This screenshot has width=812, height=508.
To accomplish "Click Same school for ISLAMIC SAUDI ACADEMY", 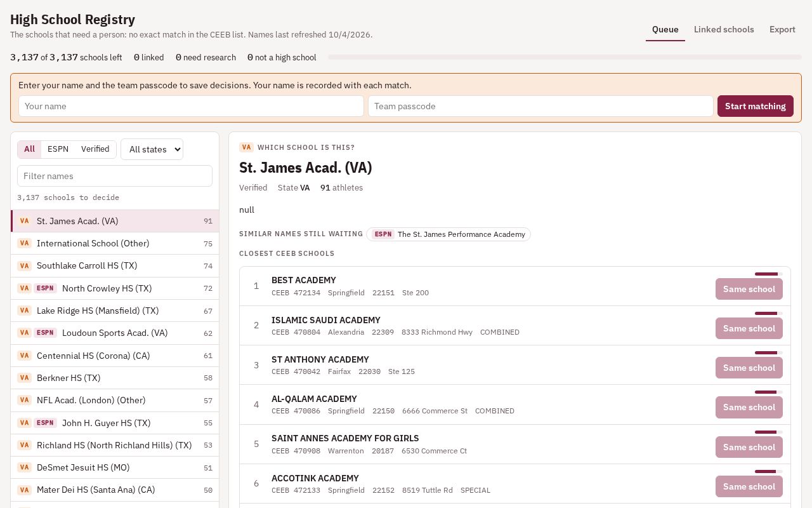I will click(749, 328).
